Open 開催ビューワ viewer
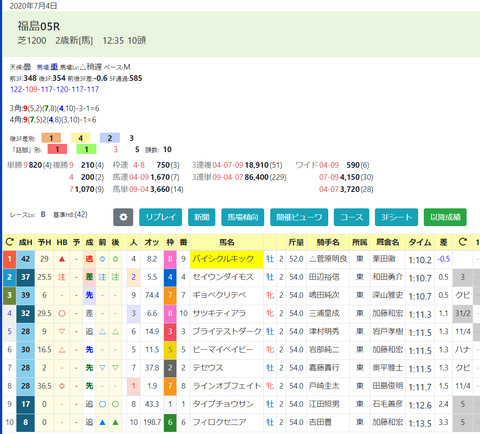The width and height of the screenshot is (480, 434). (299, 217)
